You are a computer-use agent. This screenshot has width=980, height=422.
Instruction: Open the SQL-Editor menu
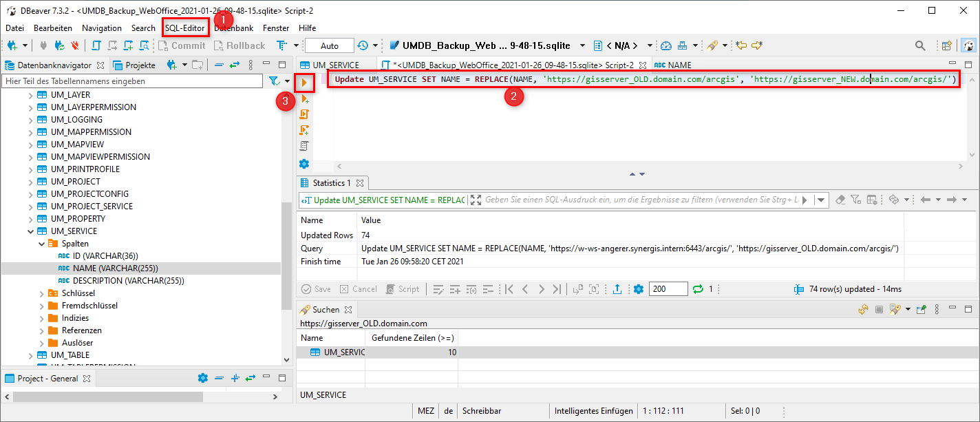coord(185,28)
